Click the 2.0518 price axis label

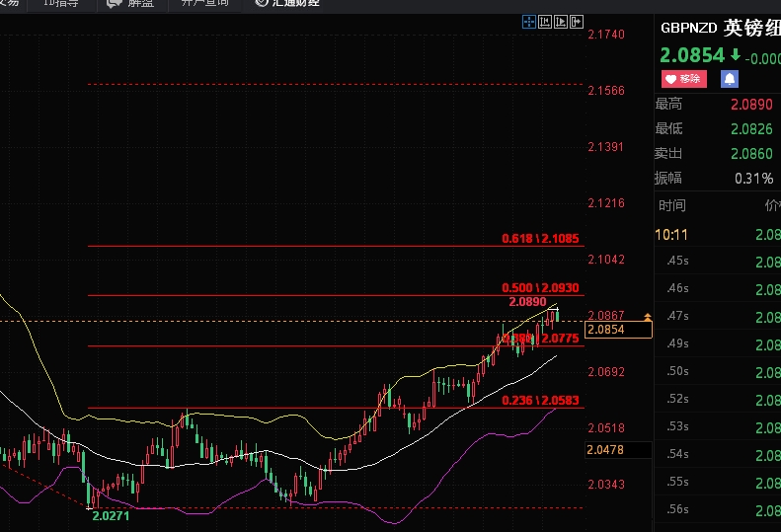coord(606,428)
